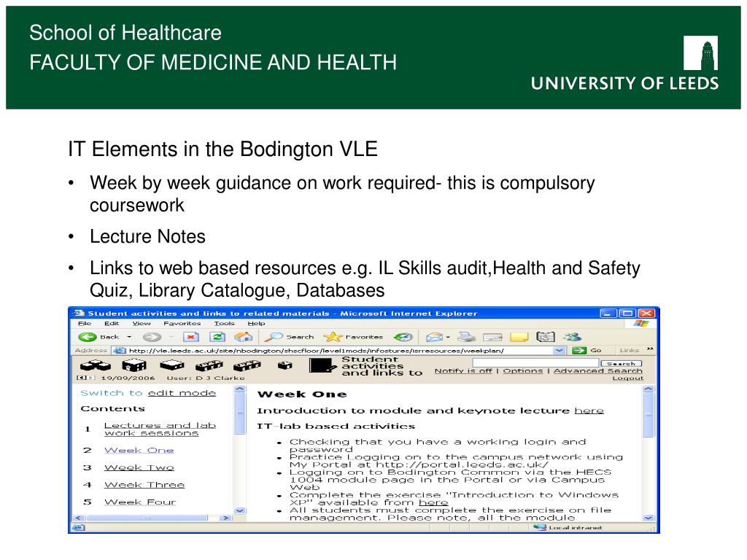
Task: Open the Tools menu
Action: pyautogui.click(x=224, y=323)
